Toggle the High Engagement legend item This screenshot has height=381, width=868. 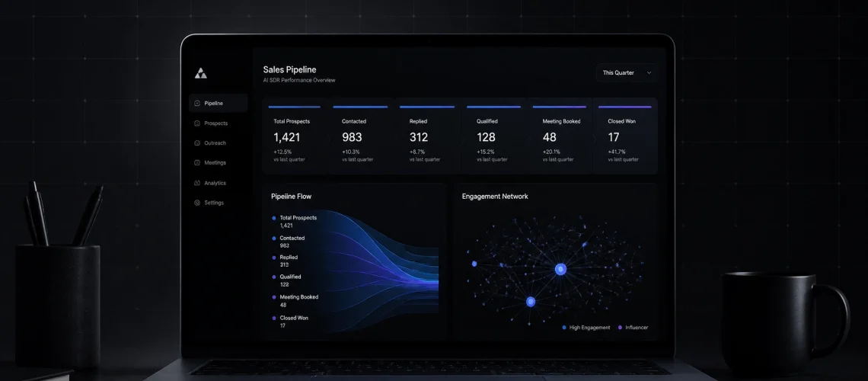tap(586, 328)
